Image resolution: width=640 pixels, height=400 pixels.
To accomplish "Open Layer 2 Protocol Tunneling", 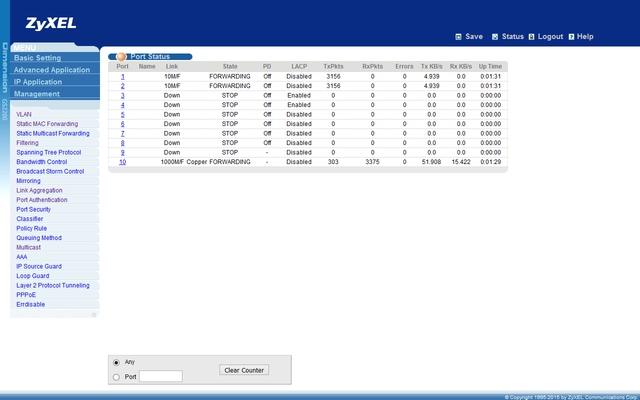I will [x=53, y=286].
